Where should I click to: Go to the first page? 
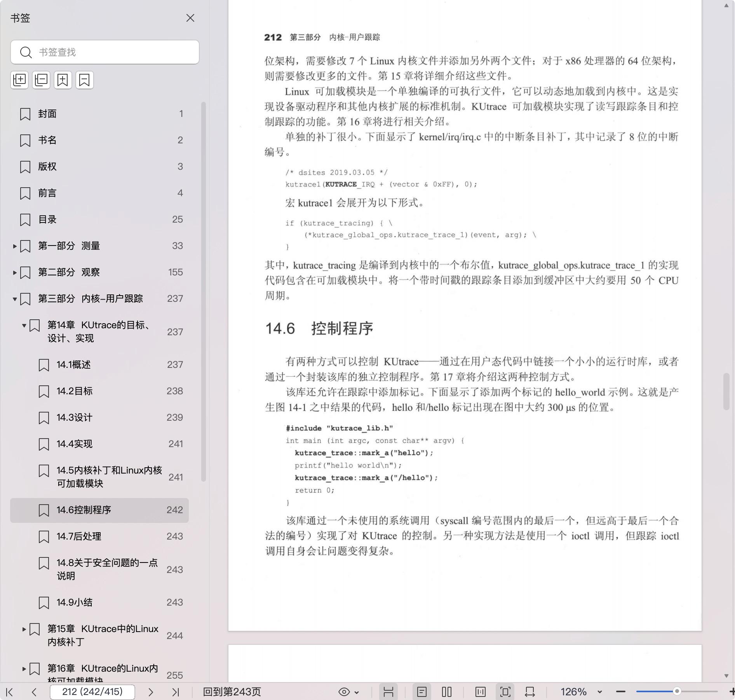(x=10, y=692)
